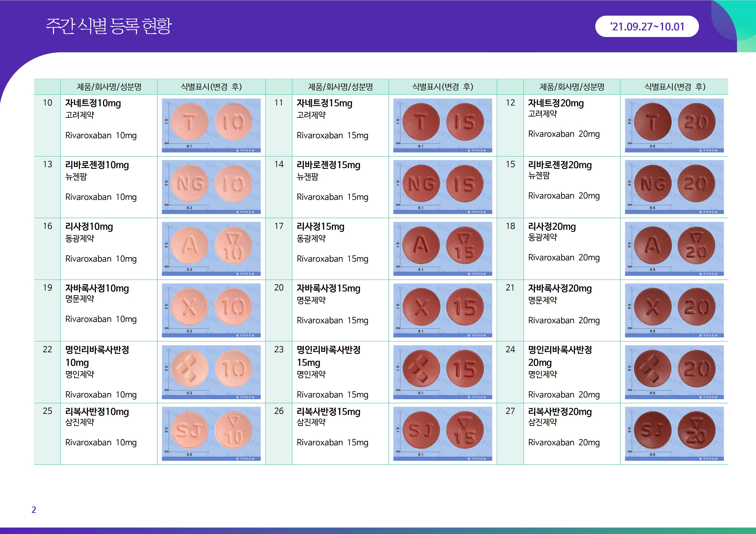Click the 자바록사정20mg X pill image
756x534 pixels.
click(674, 310)
